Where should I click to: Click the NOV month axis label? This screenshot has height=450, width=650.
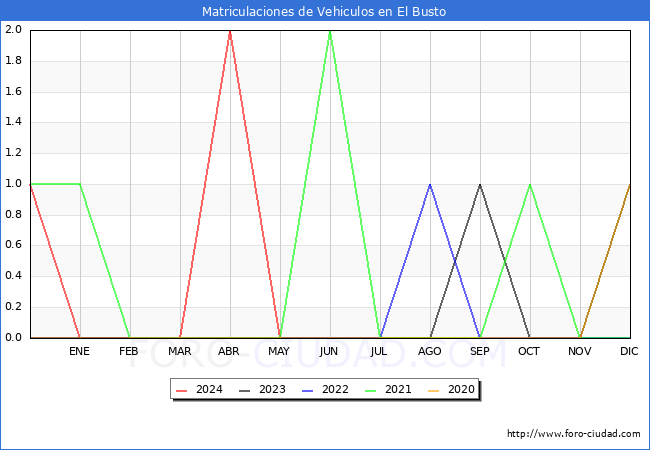tap(580, 351)
